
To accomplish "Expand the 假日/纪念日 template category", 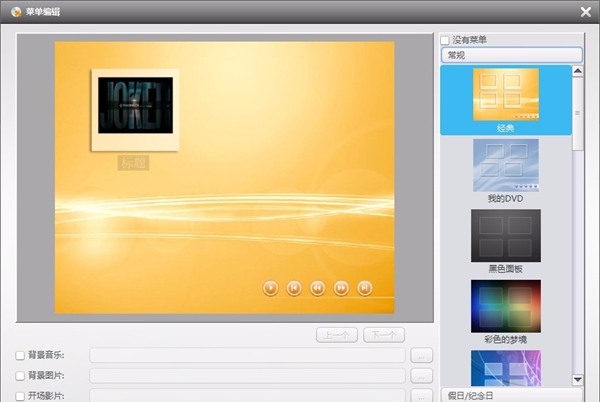I will pos(512,395).
